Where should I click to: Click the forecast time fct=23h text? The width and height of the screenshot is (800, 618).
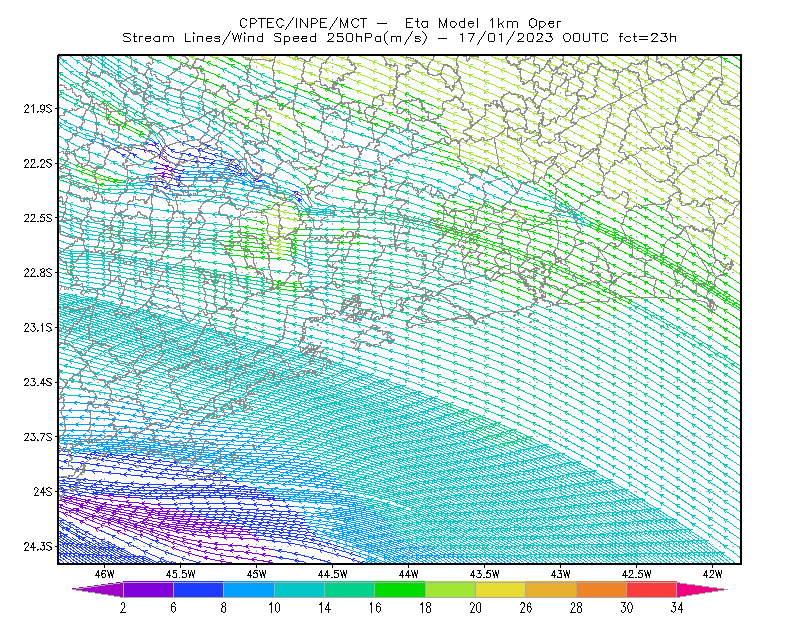(647, 38)
